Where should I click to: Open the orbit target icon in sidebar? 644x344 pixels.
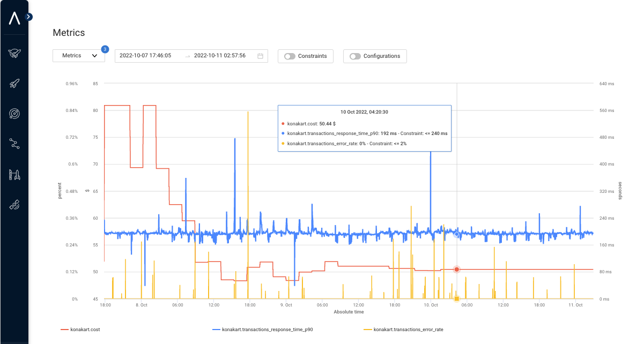click(14, 113)
